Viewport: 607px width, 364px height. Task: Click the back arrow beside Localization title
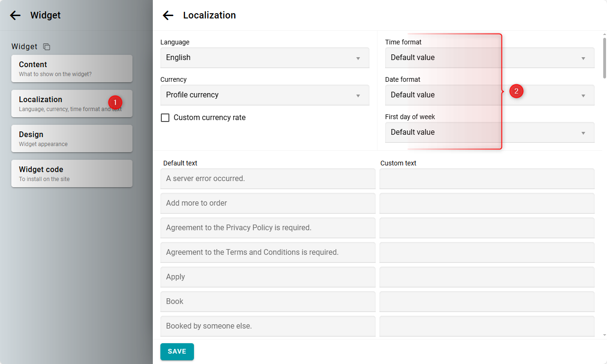(x=168, y=15)
